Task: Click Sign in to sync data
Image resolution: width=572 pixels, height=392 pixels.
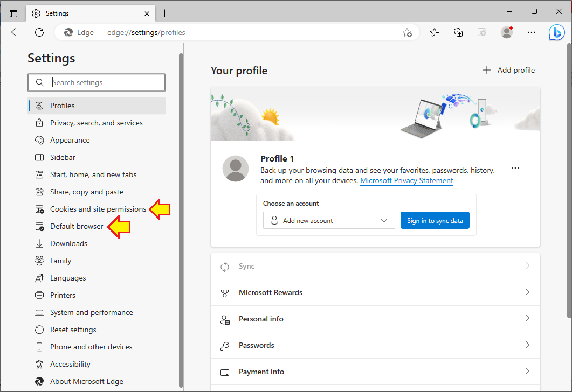Action: [435, 220]
